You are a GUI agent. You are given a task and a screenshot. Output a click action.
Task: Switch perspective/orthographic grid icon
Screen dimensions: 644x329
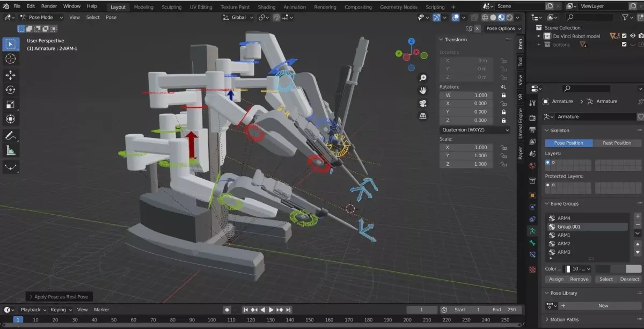click(423, 115)
